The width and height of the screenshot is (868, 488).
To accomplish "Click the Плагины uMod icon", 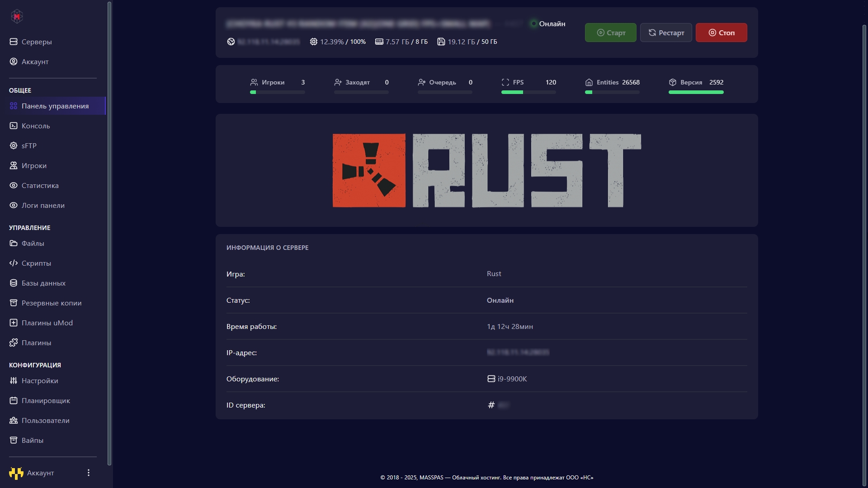I will click(14, 323).
